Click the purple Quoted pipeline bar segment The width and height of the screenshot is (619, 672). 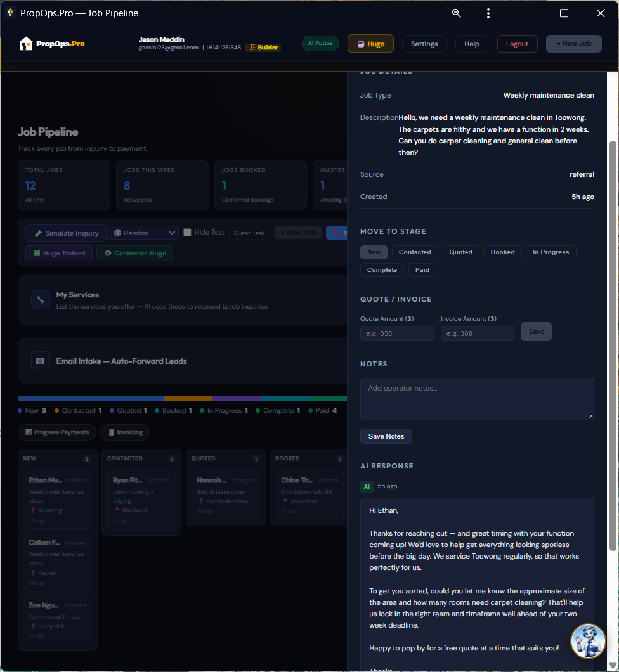tap(236, 399)
